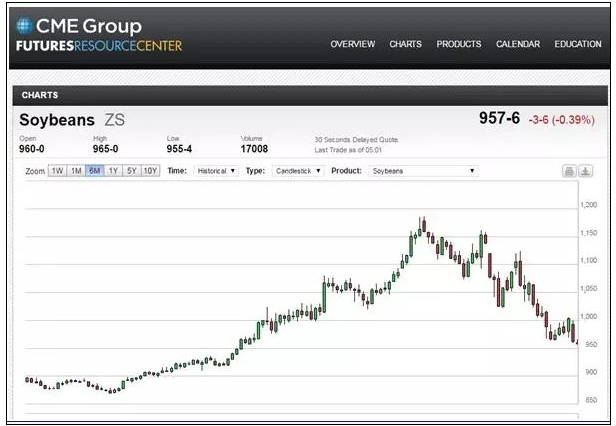
Task: Open the Type dropdown showing Candlestick
Action: [298, 171]
